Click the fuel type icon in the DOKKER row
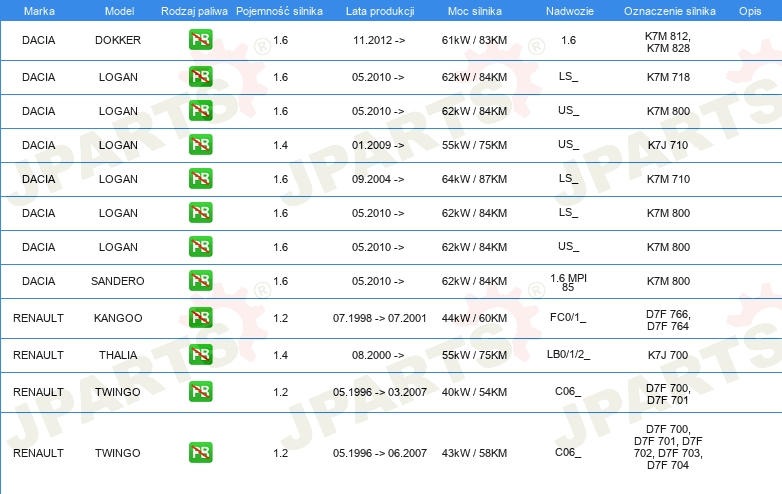Image resolution: width=782 pixels, height=494 pixels. click(200, 40)
